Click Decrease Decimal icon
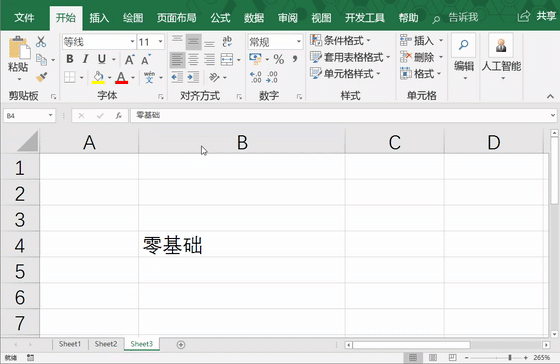This screenshot has width=560, height=364. 272,77
